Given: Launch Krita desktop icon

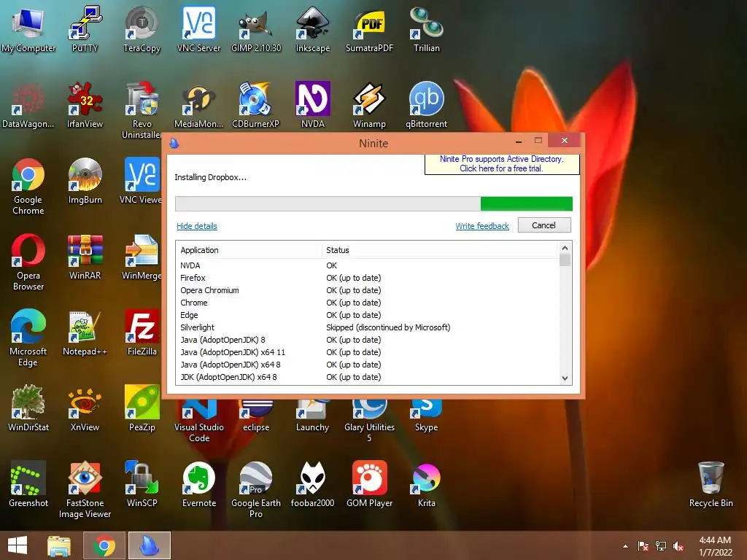Looking at the screenshot, I should tap(426, 484).
